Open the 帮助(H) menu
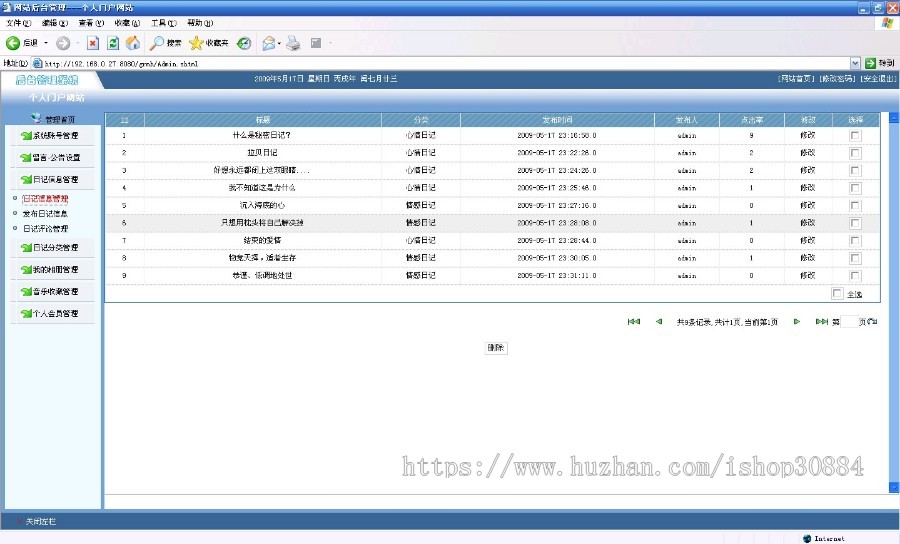 coord(200,23)
